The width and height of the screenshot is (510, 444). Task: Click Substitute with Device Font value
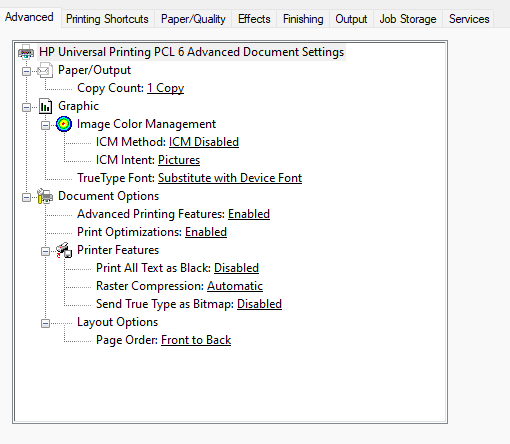click(230, 178)
